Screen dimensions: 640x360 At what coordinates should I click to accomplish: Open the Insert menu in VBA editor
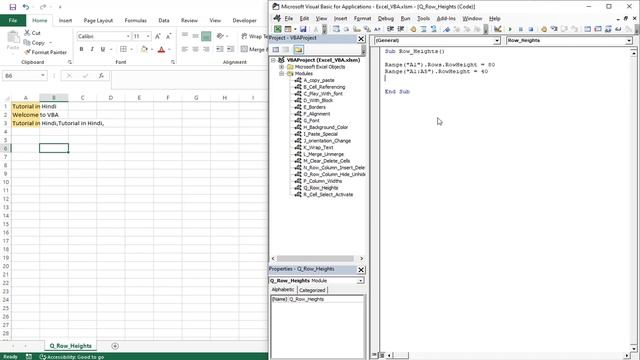click(340, 18)
